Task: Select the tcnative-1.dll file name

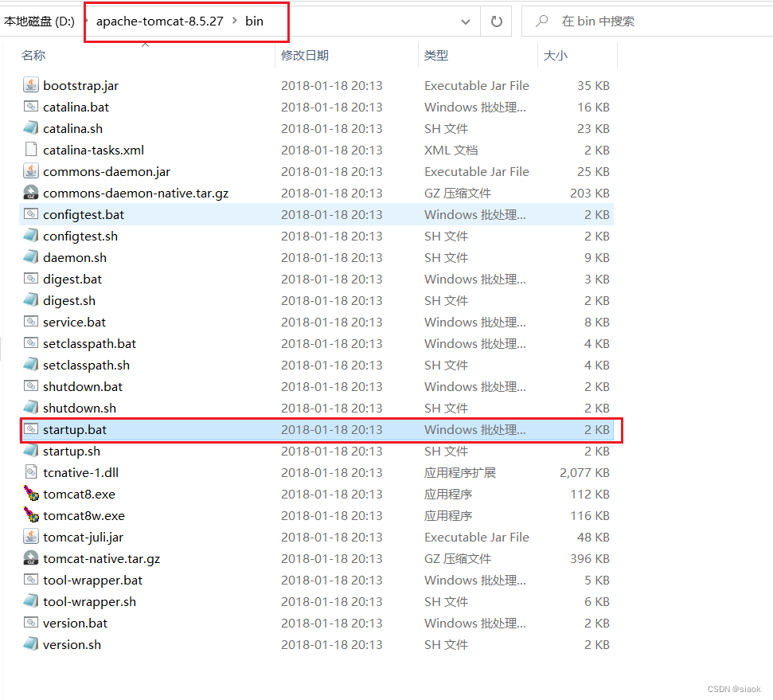Action: pos(81,472)
